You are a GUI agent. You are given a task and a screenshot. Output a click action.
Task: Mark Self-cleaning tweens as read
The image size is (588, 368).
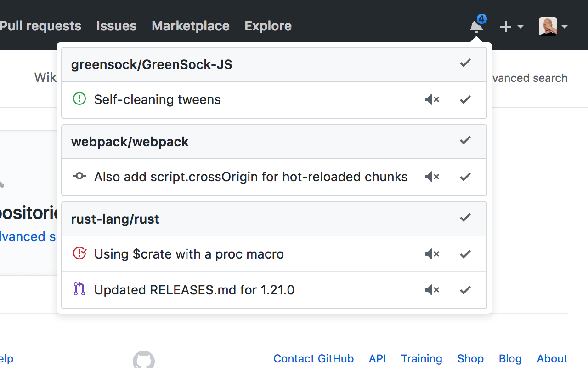pyautogui.click(x=465, y=99)
